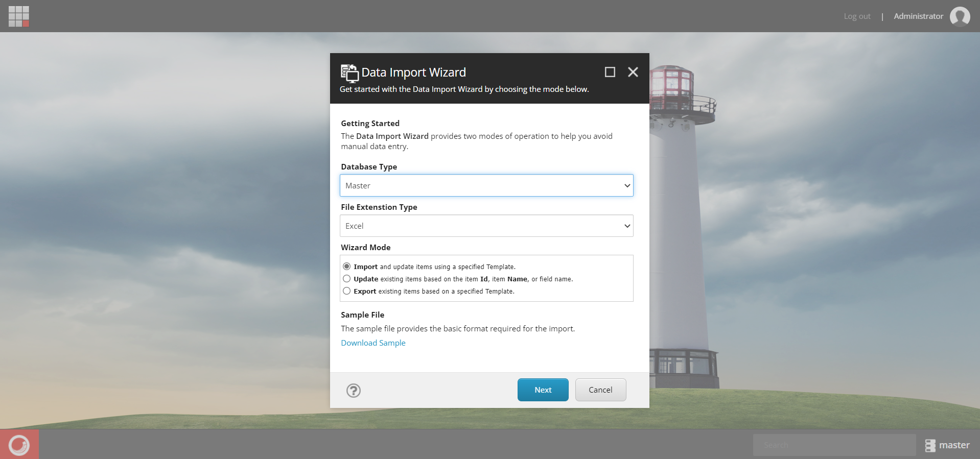
Task: Select the Import wizard mode
Action: [x=347, y=267]
